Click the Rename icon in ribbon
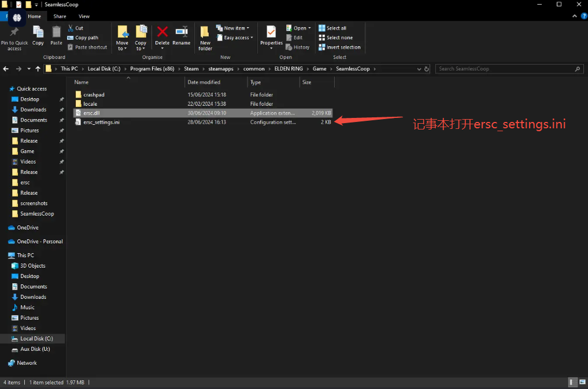Screen dimensions: 588x389 181,36
